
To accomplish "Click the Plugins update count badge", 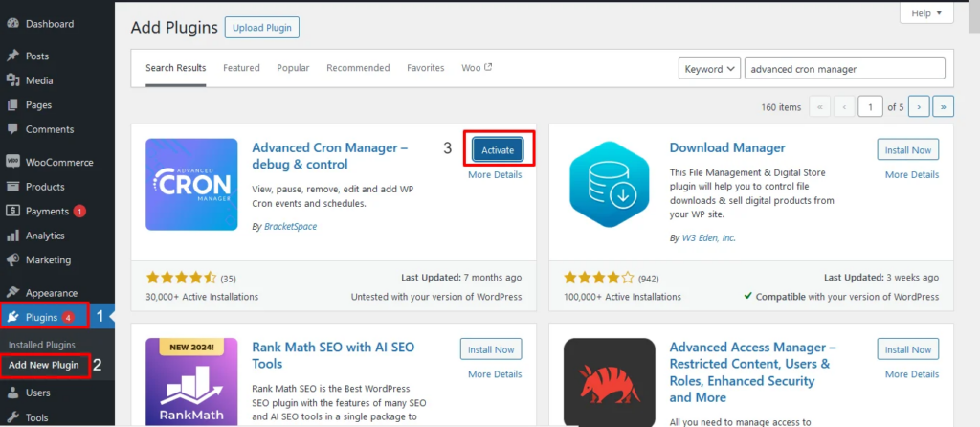I will 68,318.
